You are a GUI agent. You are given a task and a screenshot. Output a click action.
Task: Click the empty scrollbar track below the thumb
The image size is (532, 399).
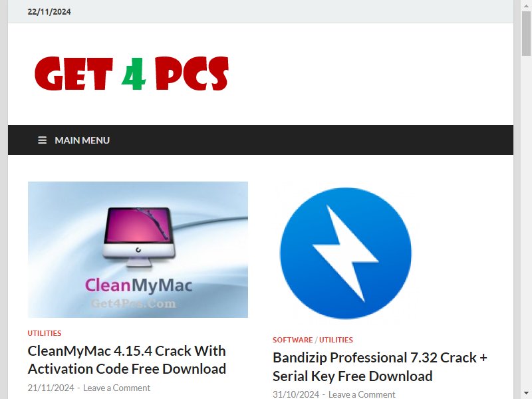pyautogui.click(x=527, y=222)
